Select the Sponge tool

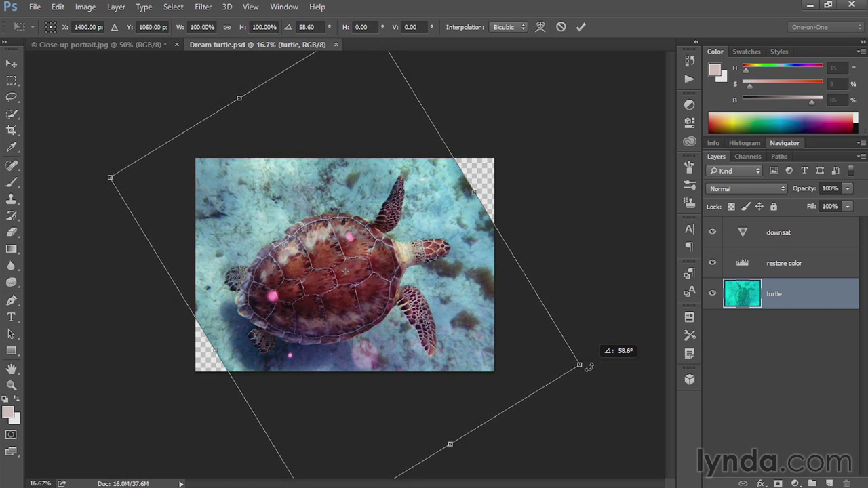(x=12, y=283)
